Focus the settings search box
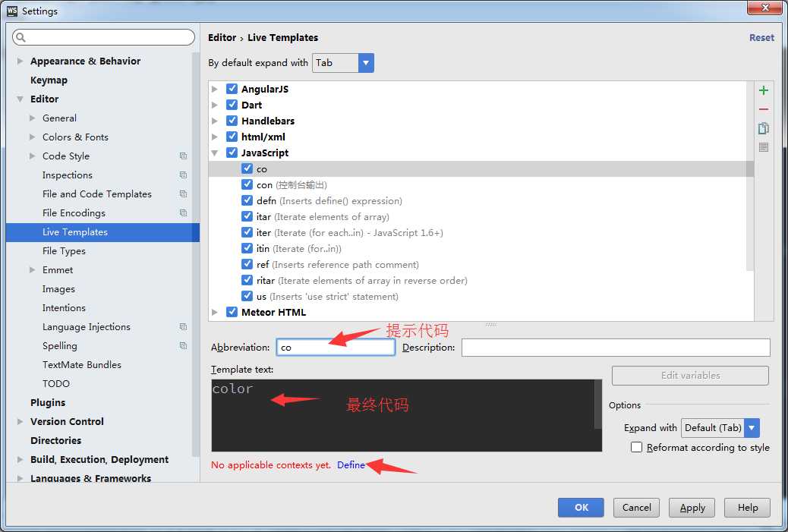The width and height of the screenshot is (788, 532). coord(103,37)
